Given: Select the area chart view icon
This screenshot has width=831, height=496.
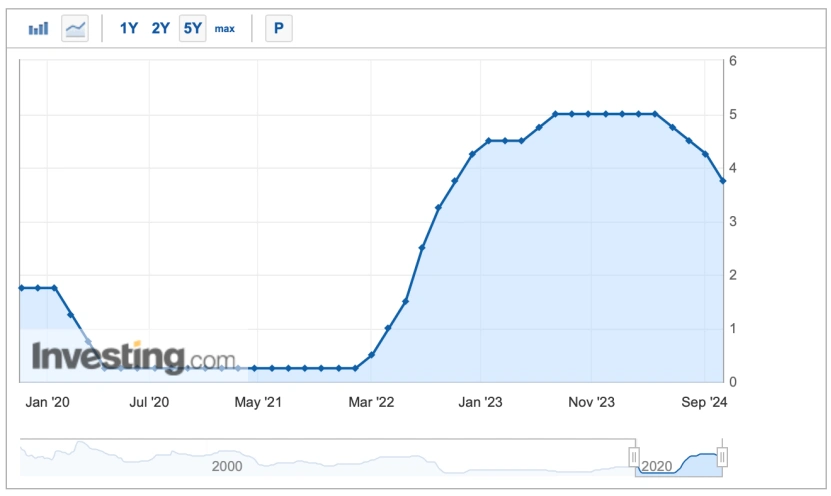Looking at the screenshot, I should tap(75, 29).
